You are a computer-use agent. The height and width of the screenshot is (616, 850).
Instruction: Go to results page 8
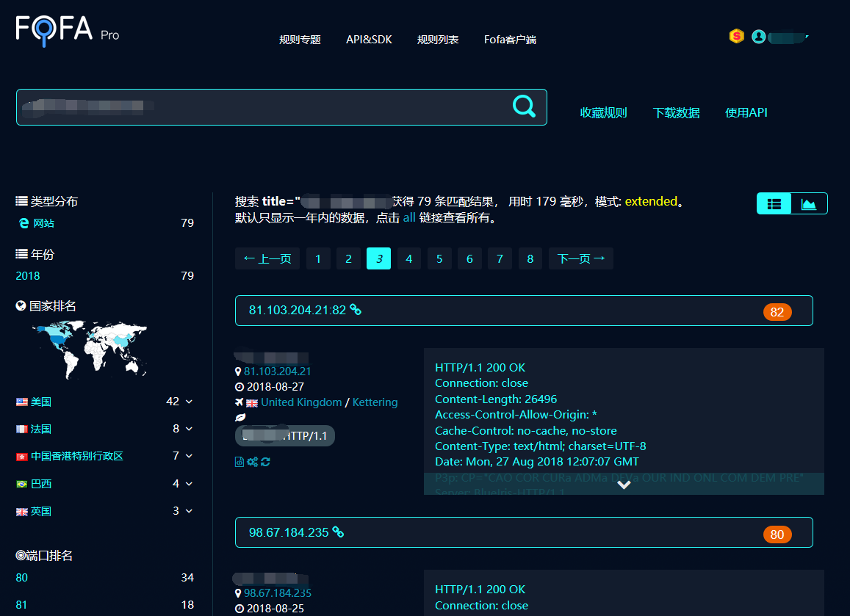coord(530,258)
